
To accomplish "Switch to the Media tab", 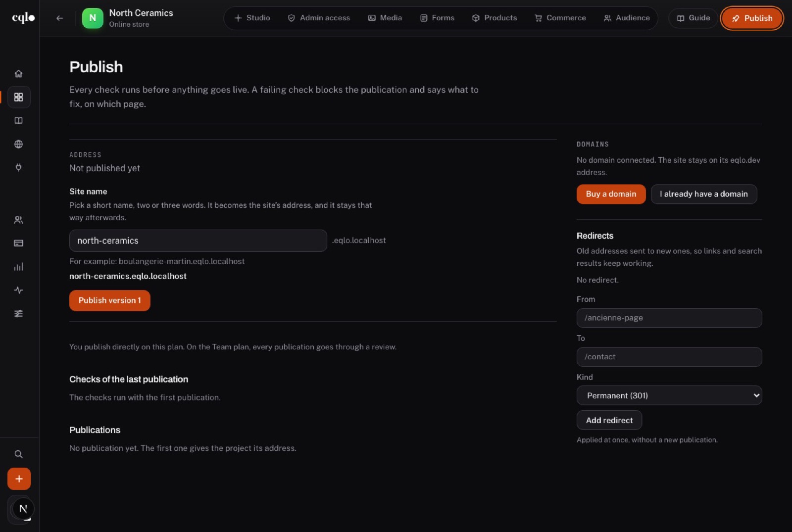I will (385, 18).
